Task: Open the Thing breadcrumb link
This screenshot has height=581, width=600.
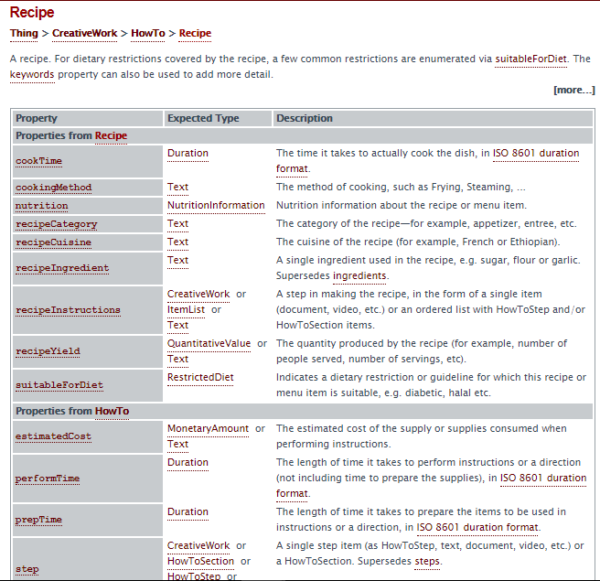Action: click(24, 33)
